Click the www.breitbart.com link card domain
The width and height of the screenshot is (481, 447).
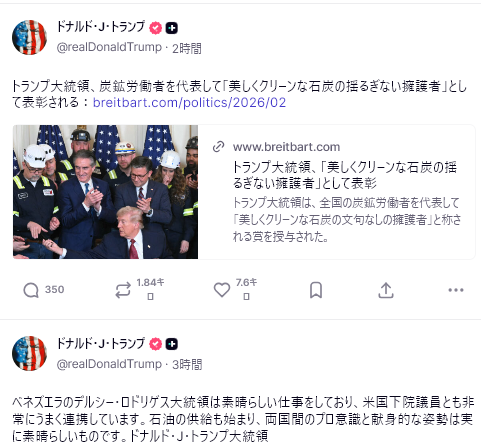(286, 147)
